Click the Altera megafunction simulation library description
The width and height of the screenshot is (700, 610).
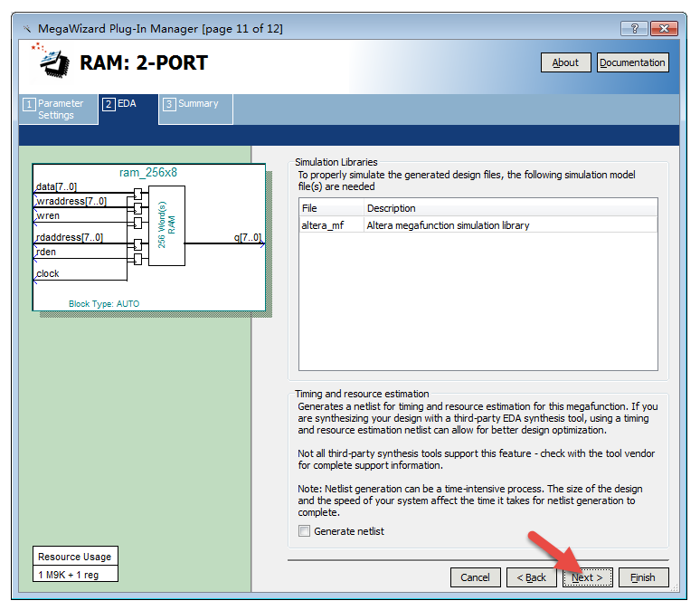tap(448, 225)
